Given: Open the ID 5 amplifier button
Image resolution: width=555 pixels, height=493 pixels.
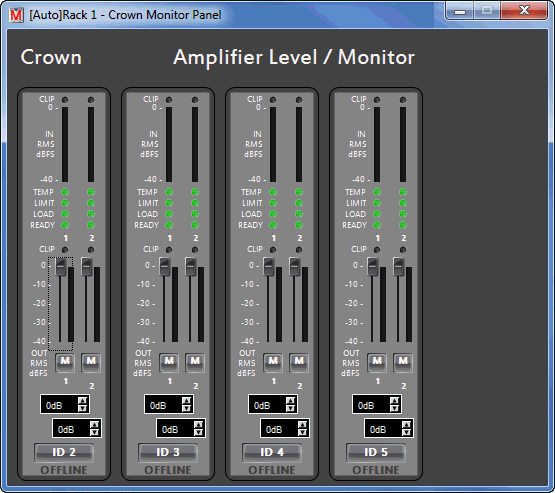Looking at the screenshot, I should 376,452.
